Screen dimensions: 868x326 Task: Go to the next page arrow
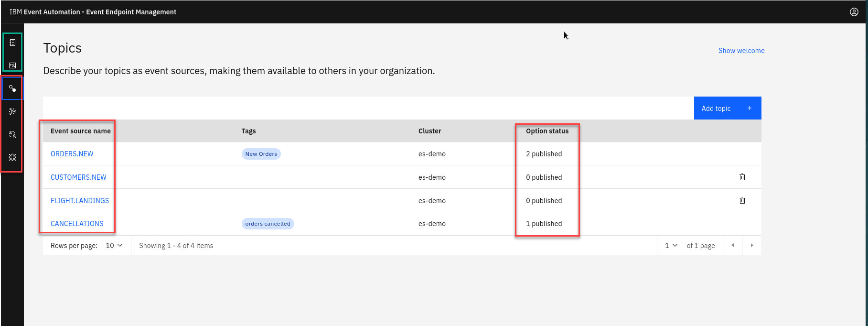coord(751,246)
